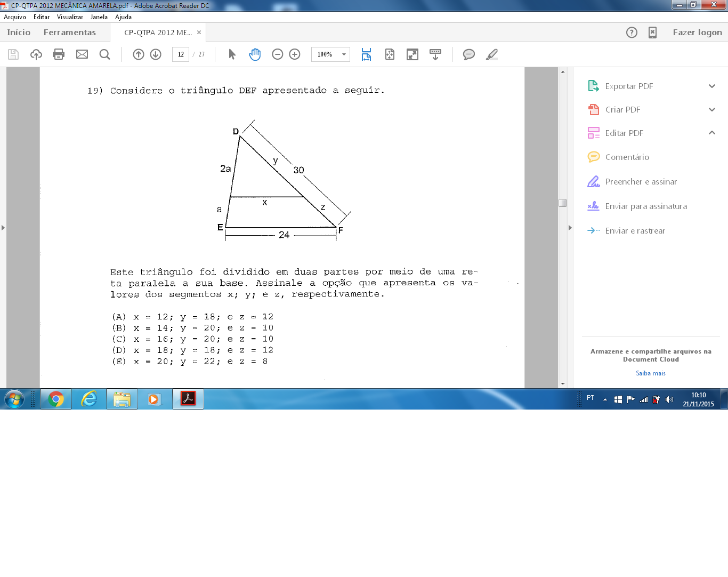Open the 100% zoom level dropdown
The height and width of the screenshot is (577, 728).
click(x=330, y=54)
